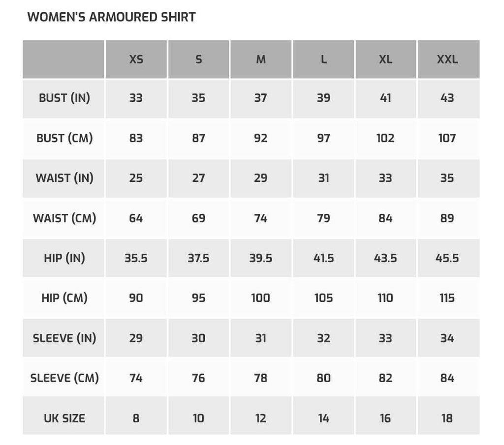Select the 92 bust centimeter cell
Viewport: 504px width, 445px height.
(261, 138)
